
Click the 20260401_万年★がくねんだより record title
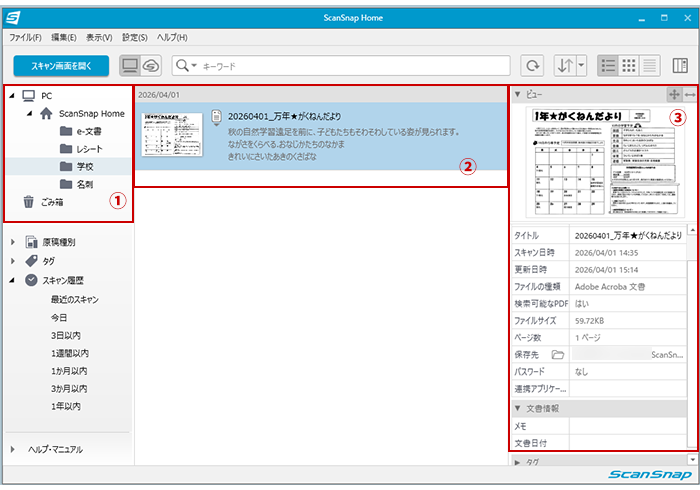pyautogui.click(x=284, y=116)
